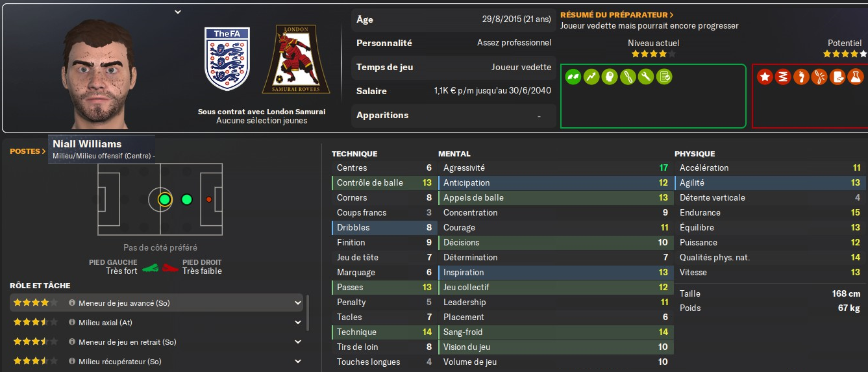868x372 pixels.
Task: Select central midfield position dot on pitch
Action: click(x=164, y=199)
